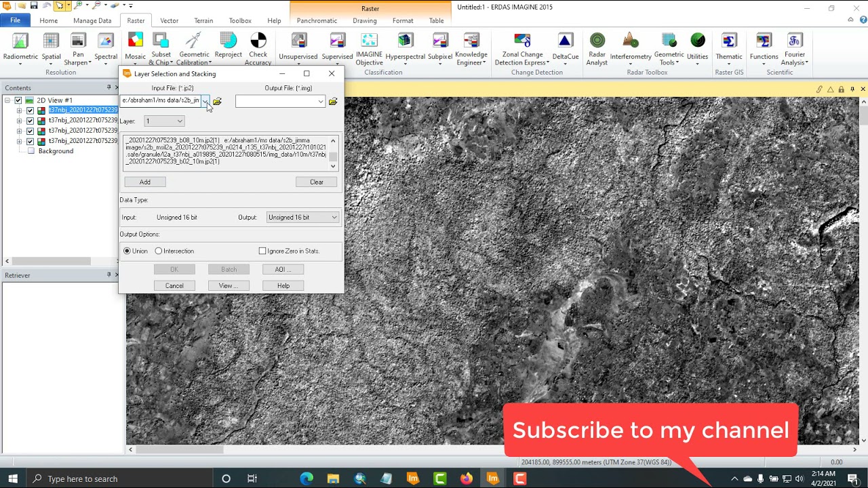Click the Cancel button
This screenshot has height=488, width=868.
coord(174,285)
